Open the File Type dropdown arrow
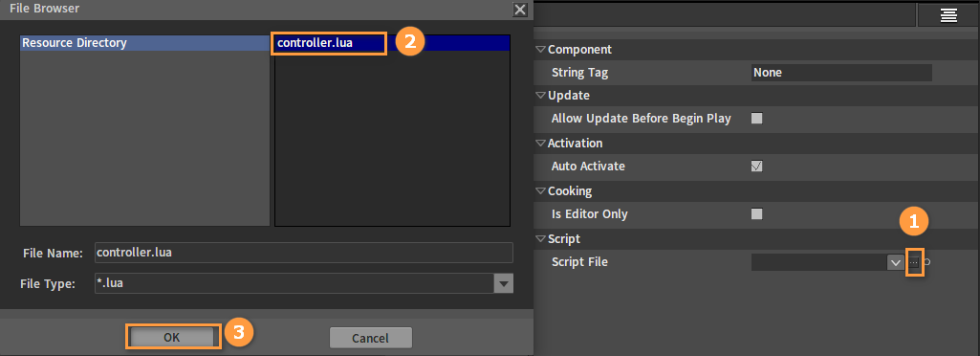Image resolution: width=980 pixels, height=356 pixels. click(503, 284)
